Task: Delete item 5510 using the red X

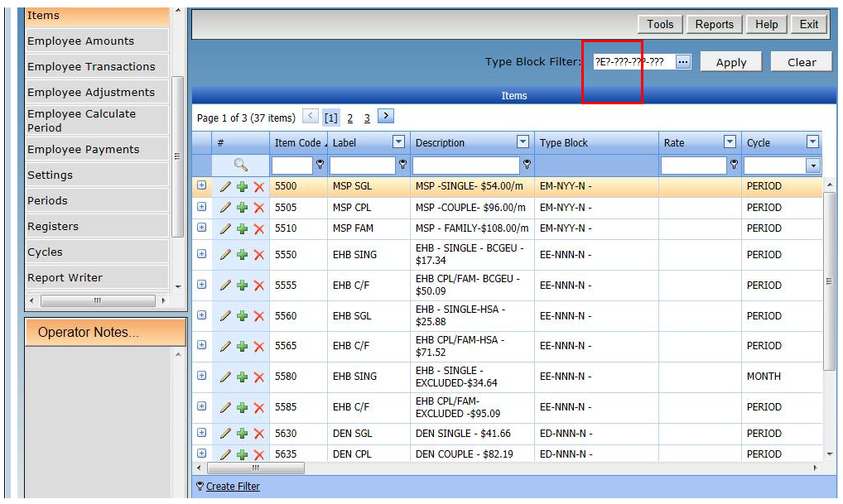Action: tap(259, 229)
